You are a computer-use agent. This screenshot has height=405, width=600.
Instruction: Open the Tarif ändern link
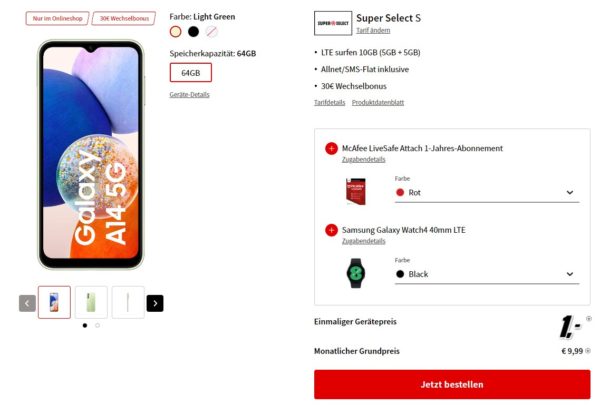(x=373, y=30)
